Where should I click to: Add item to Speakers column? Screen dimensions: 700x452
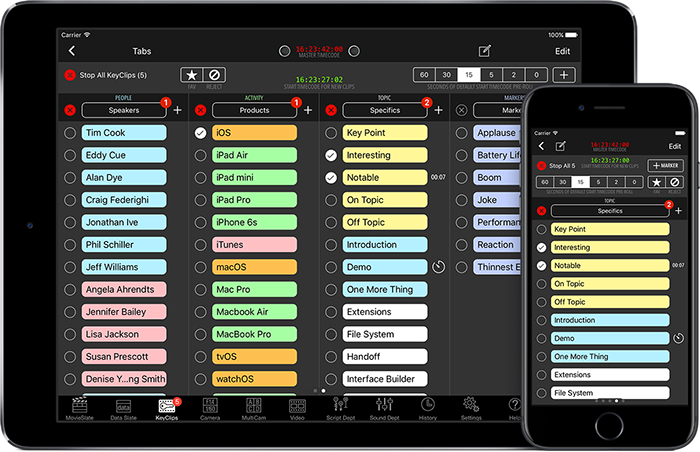point(177,110)
